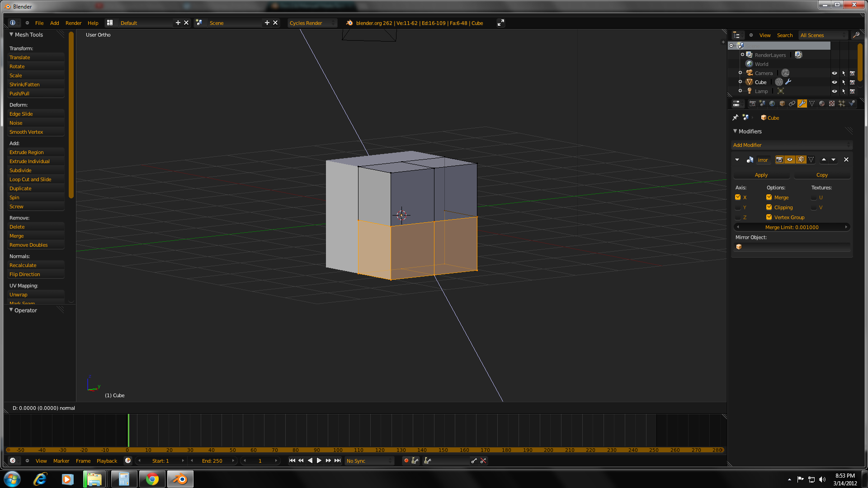868x488 pixels.
Task: Remove the Mirror modifier with X
Action: pyautogui.click(x=846, y=160)
